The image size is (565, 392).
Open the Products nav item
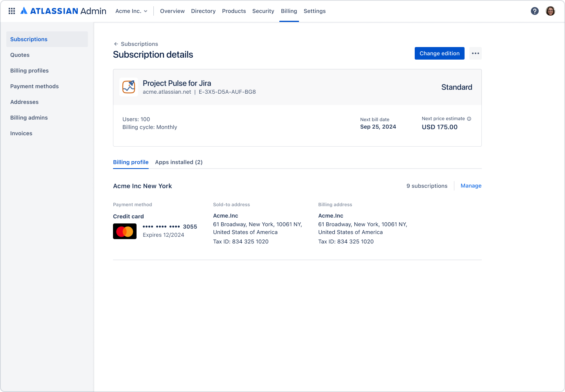tap(234, 11)
